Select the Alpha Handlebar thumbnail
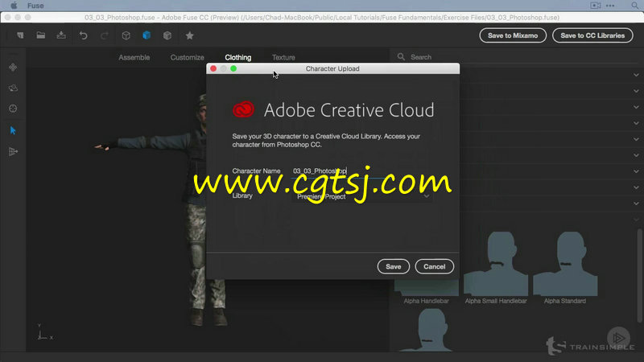This screenshot has height=362, width=644. click(427, 287)
